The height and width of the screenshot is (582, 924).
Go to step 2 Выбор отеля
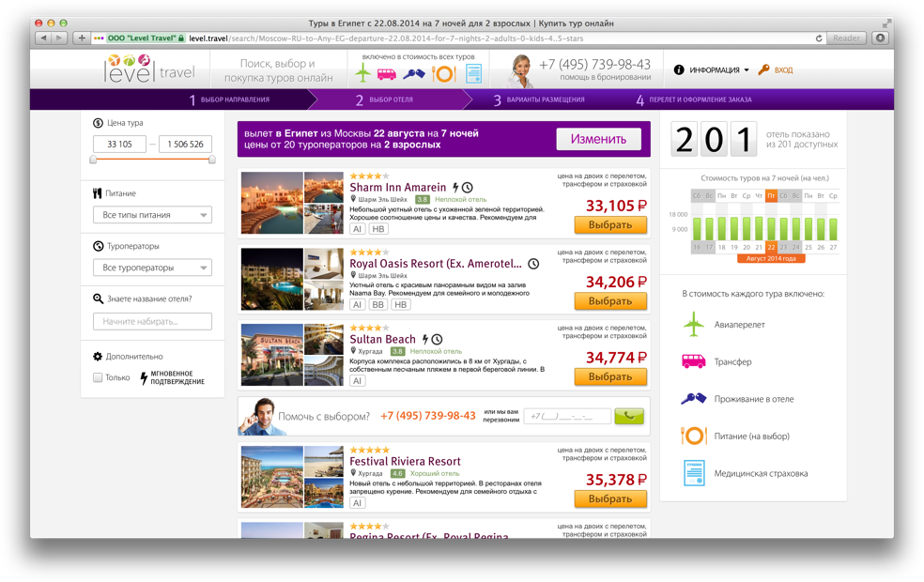384,100
